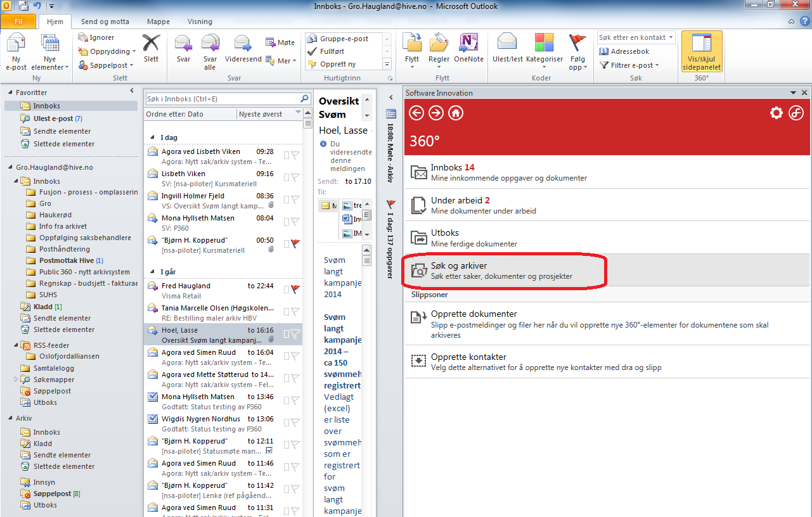Expand the Mer reply options
Viewport: 812px width, 517px height.
pyautogui.click(x=280, y=61)
